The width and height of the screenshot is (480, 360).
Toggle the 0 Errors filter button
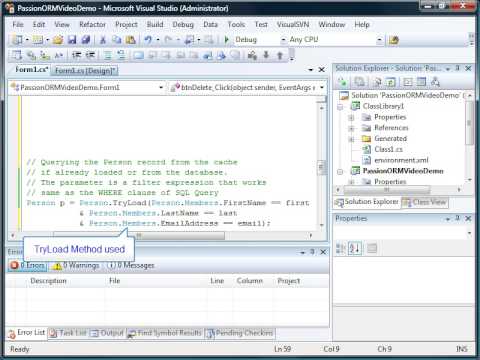(28, 265)
